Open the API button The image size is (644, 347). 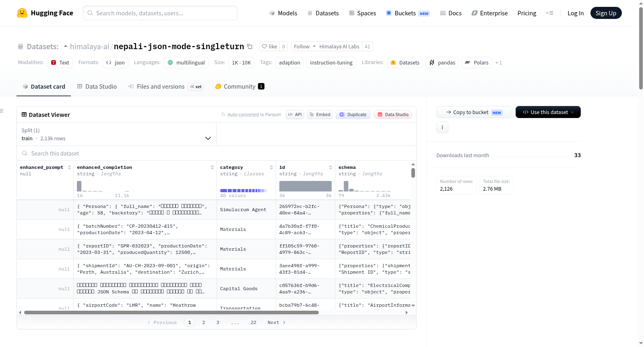pyautogui.click(x=295, y=114)
